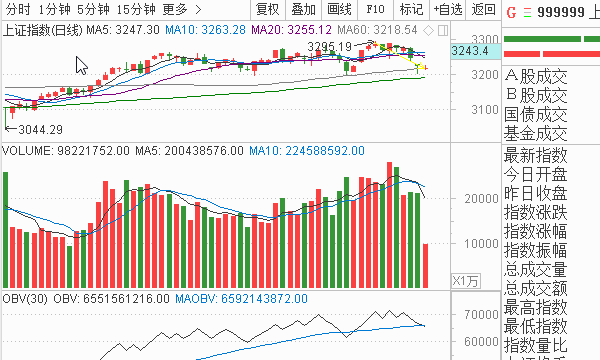Click the MA5: 3247.30 indicator value
Image resolution: width=600 pixels, height=360 pixels.
pos(123,30)
